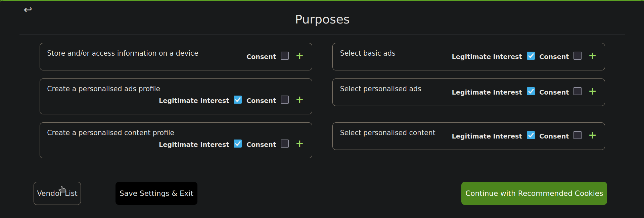Viewport: 644px width, 218px height.
Task: Uncheck Legitimate Interest for personalised ads profile
Action: [x=238, y=100]
